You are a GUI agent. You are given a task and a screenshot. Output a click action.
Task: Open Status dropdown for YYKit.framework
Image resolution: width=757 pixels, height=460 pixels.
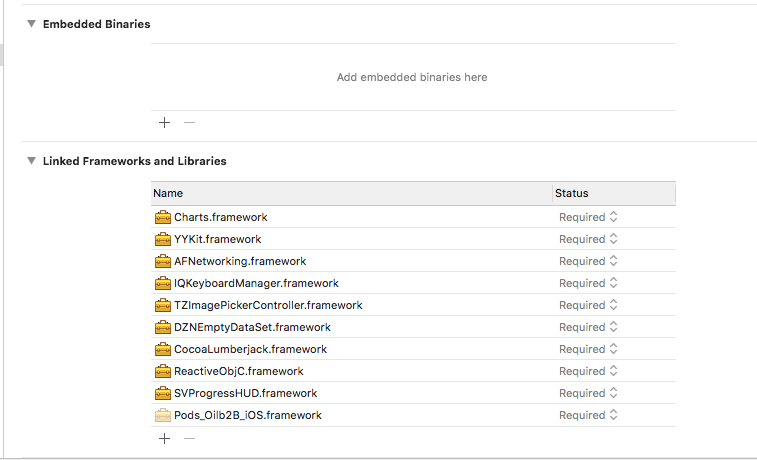coord(588,239)
